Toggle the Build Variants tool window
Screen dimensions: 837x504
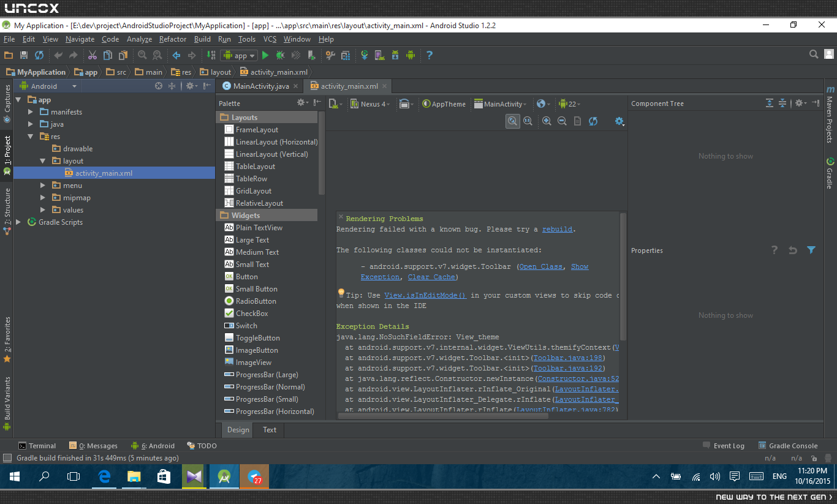pyautogui.click(x=7, y=403)
